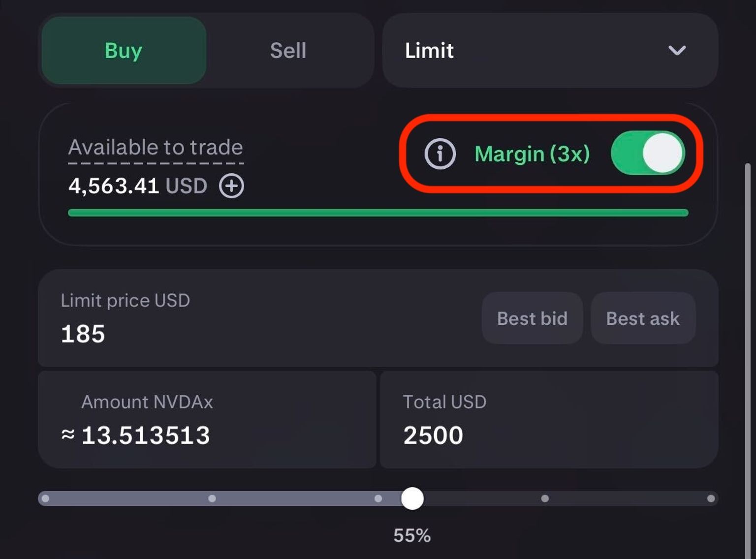The width and height of the screenshot is (756, 559).
Task: Switch to the Sell tab
Action: (x=288, y=51)
